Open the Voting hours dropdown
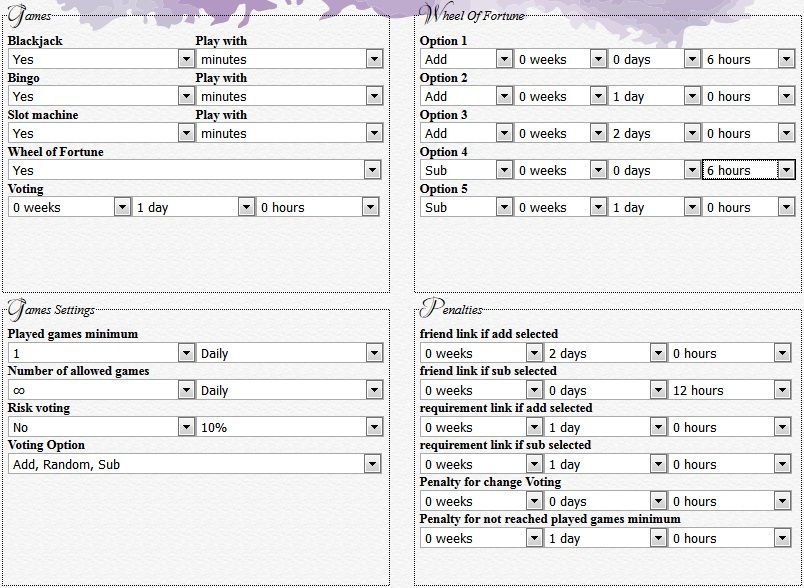Image resolution: width=804 pixels, height=588 pixels. tap(318, 207)
